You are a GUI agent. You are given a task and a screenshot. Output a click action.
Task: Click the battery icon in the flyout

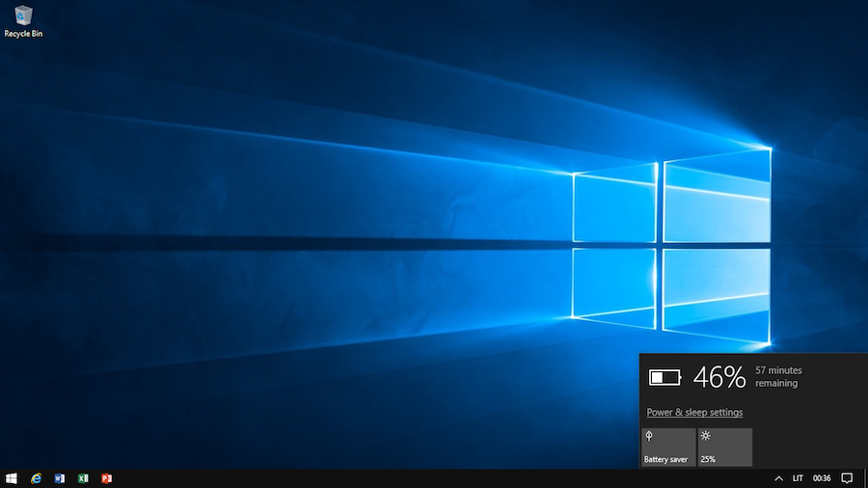[x=665, y=377]
